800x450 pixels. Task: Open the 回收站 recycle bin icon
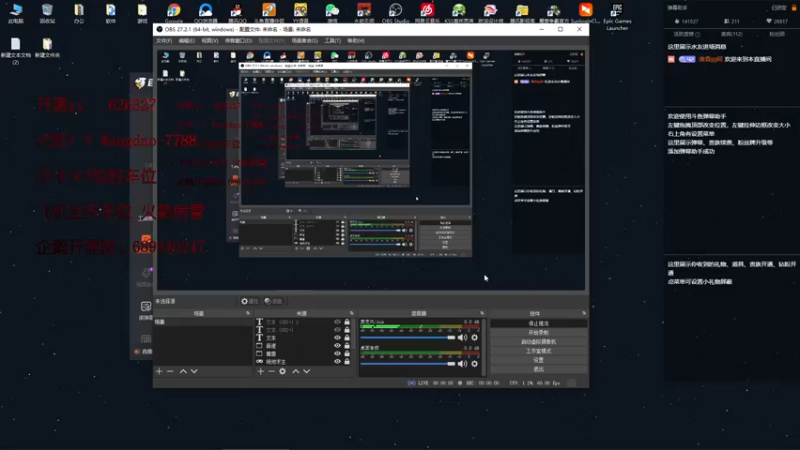[x=47, y=13]
